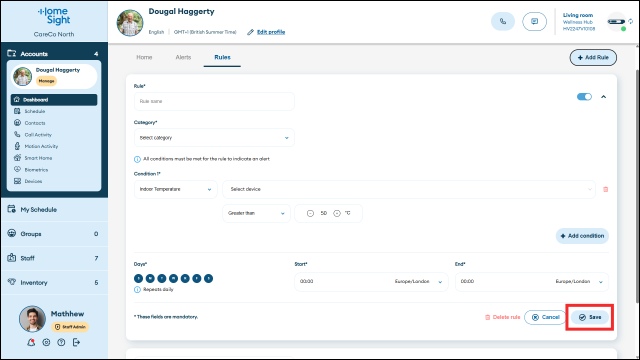This screenshot has height=360, width=640.
Task: Toggle Tuesday in the Days selector
Action: coord(162,278)
